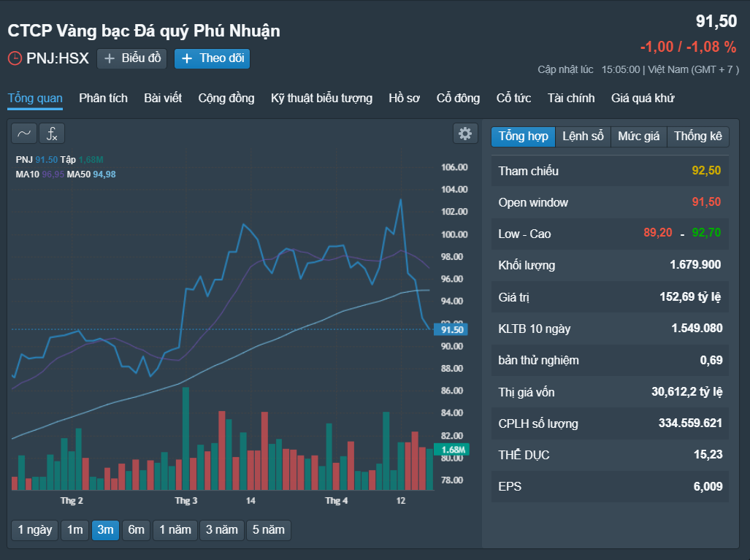Open the Phân tích tab
Viewport: 750px width, 560px height.
103,98
